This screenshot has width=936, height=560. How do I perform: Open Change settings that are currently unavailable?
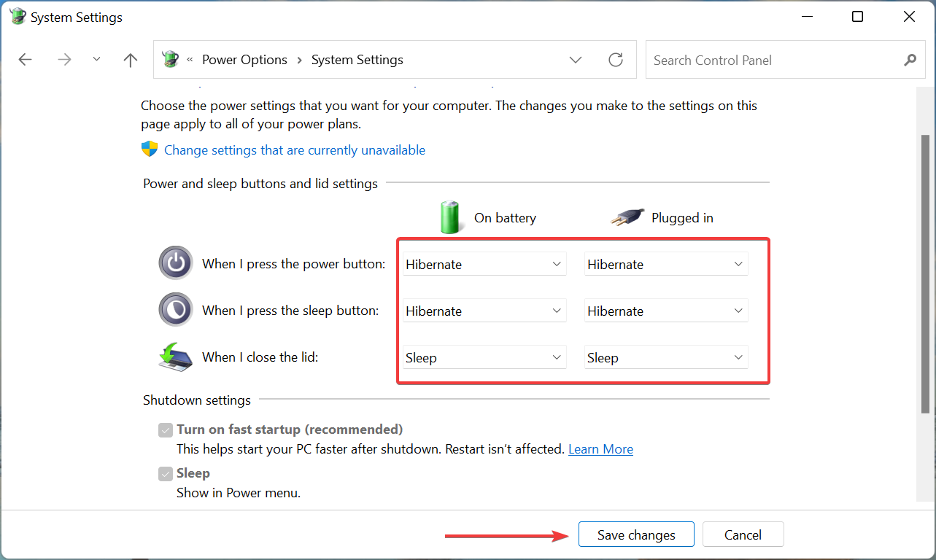[x=295, y=150]
